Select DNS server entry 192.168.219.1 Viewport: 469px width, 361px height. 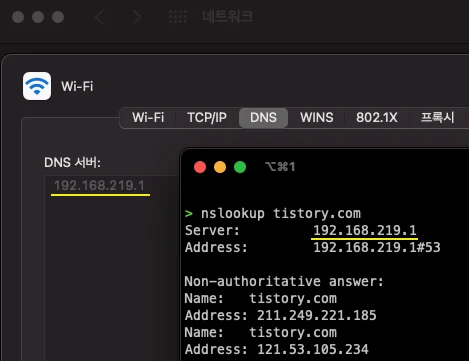tap(99, 185)
